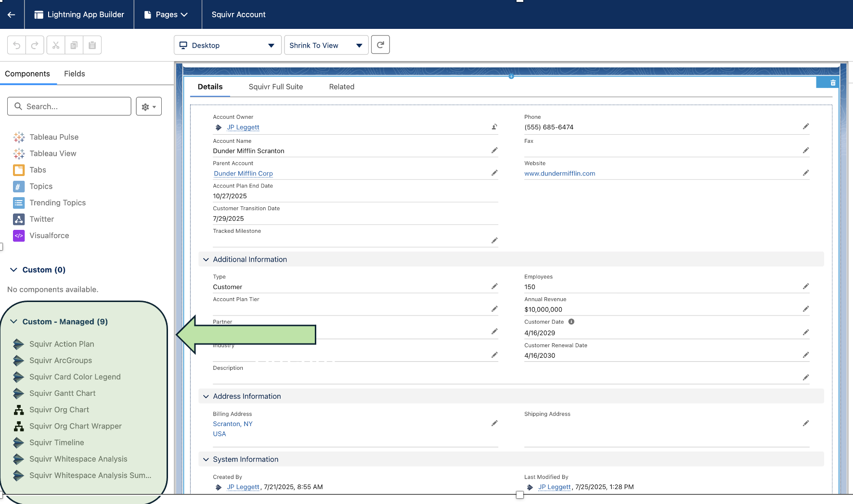Select the Squivr Gantt Chart component

click(x=63, y=393)
